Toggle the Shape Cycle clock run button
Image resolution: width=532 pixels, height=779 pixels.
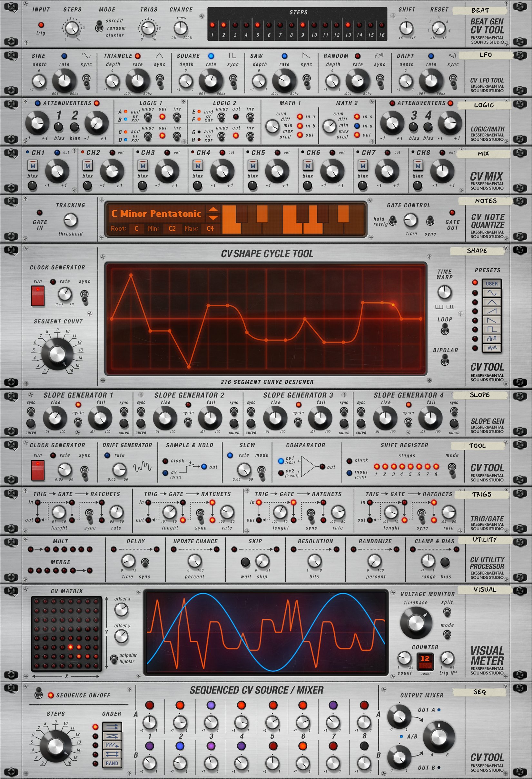[38, 296]
